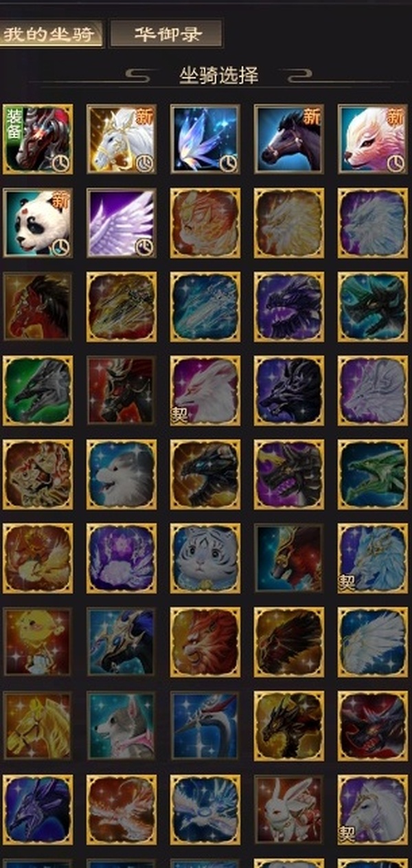Viewport: 412px width, 868px height.
Task: Pick the red-maned lion mount icon
Action: pyautogui.click(x=205, y=642)
